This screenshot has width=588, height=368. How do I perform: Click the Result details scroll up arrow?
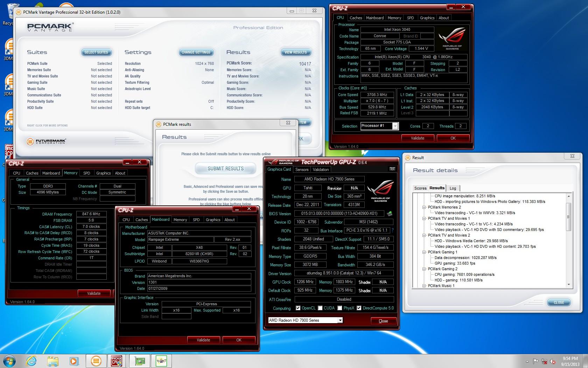coord(569,196)
